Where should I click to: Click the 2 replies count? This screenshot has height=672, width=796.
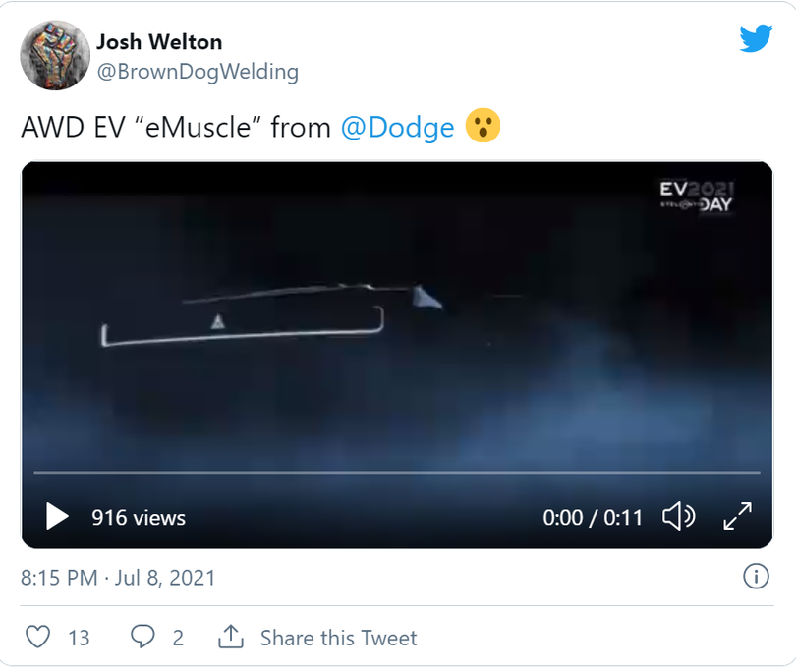pyautogui.click(x=178, y=638)
